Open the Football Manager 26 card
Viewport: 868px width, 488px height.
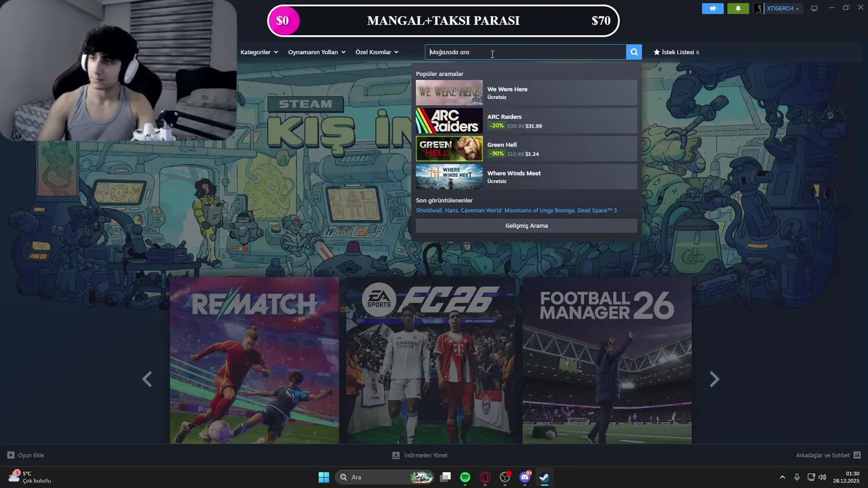click(x=607, y=360)
